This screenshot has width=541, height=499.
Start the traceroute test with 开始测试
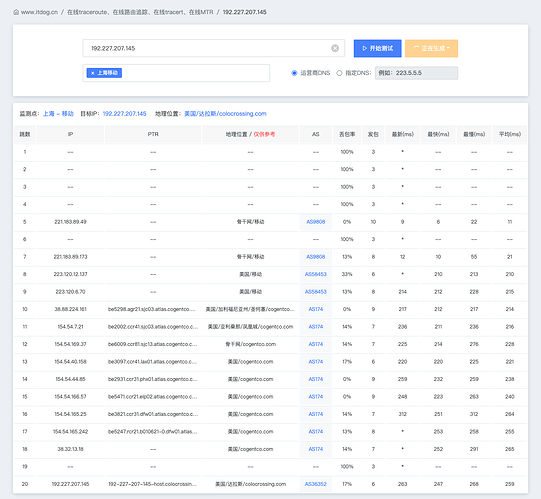[x=377, y=48]
